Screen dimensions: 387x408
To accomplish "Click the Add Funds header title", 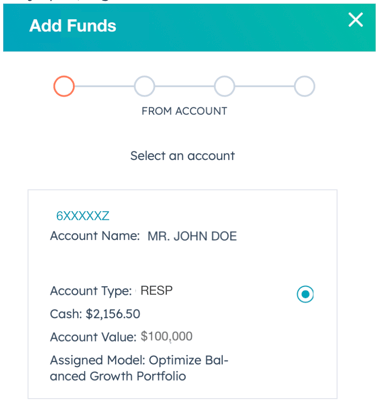I will pyautogui.click(x=73, y=26).
